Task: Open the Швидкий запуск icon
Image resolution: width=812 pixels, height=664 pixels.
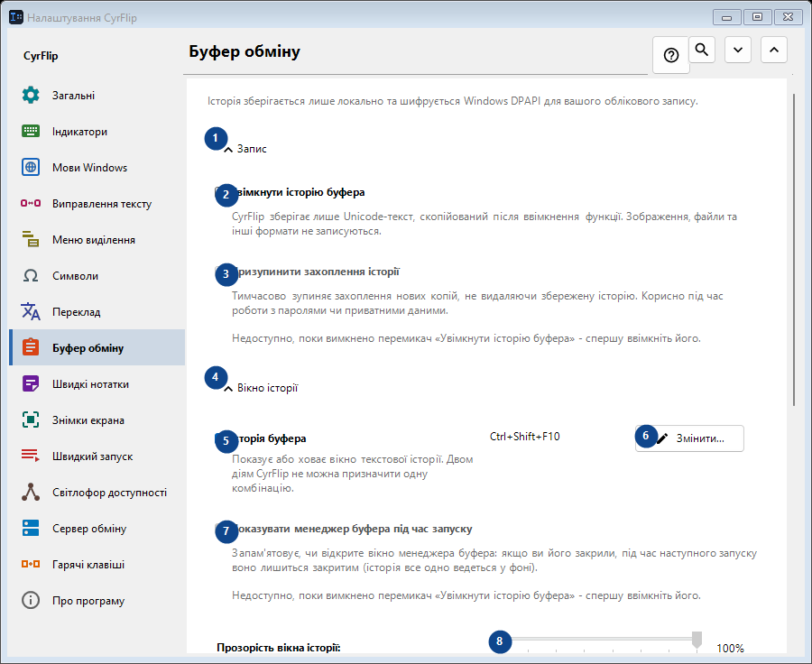Action: click(x=31, y=456)
